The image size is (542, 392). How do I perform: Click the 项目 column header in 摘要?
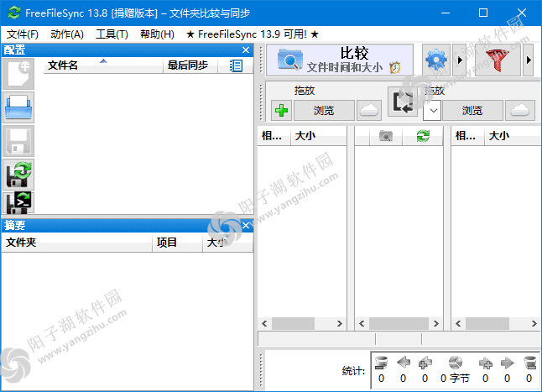[177, 243]
